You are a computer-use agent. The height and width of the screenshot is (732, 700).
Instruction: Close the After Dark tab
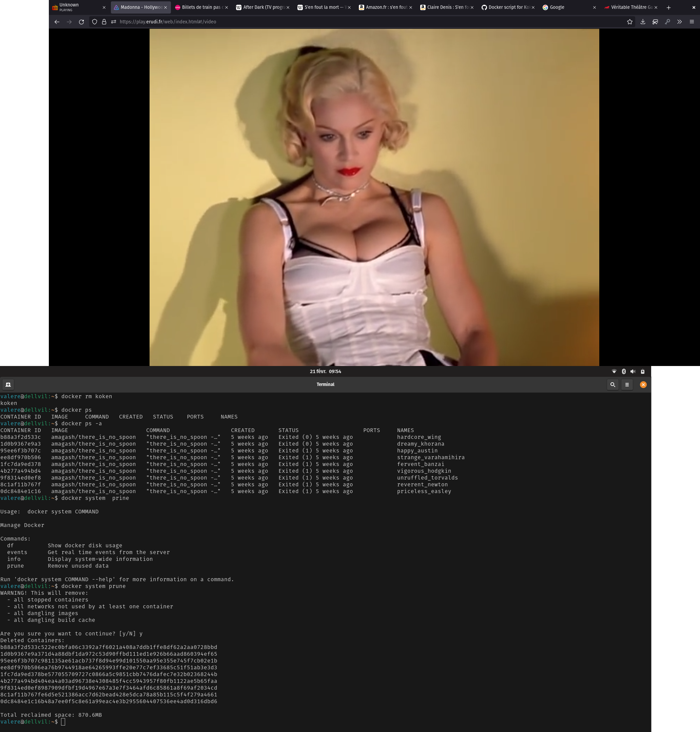click(288, 7)
